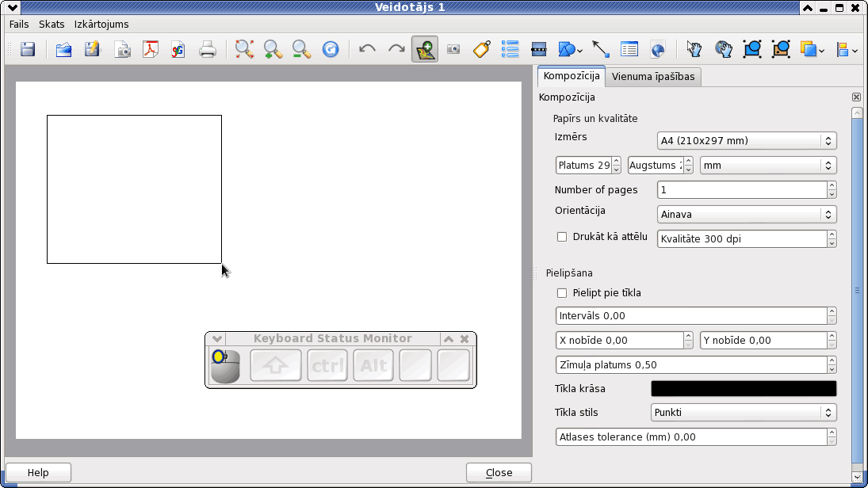The image size is (868, 488).
Task: Select the Add new map tool
Action: click(x=425, y=49)
